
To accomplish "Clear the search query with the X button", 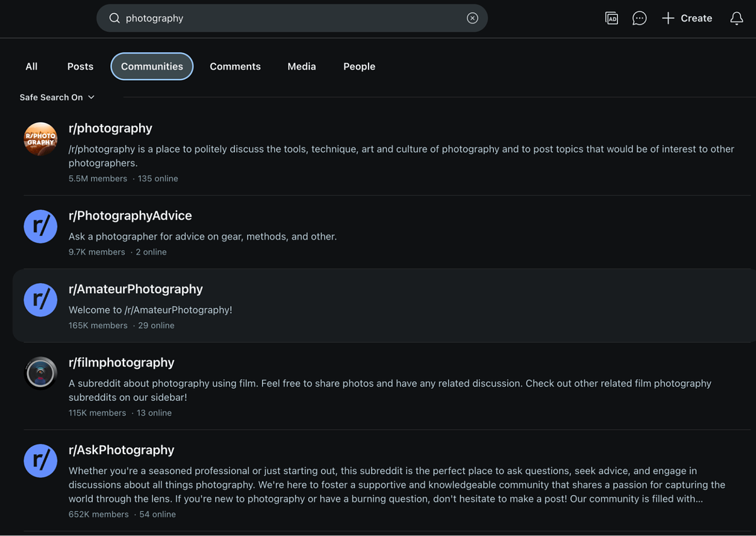I will pos(472,18).
